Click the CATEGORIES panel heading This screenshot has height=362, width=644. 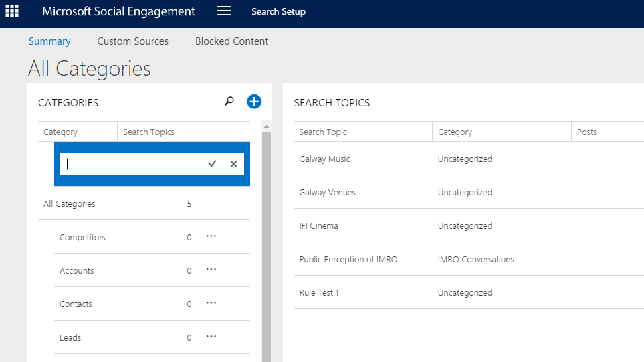(68, 103)
